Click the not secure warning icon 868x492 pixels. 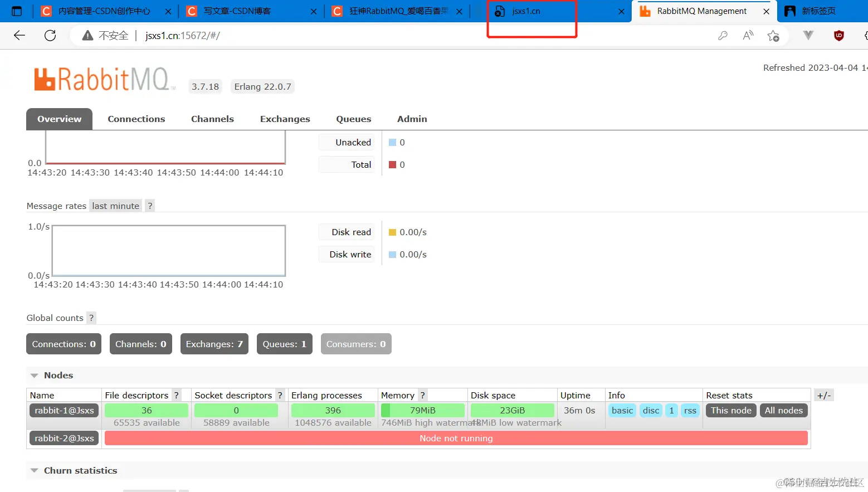tap(87, 36)
